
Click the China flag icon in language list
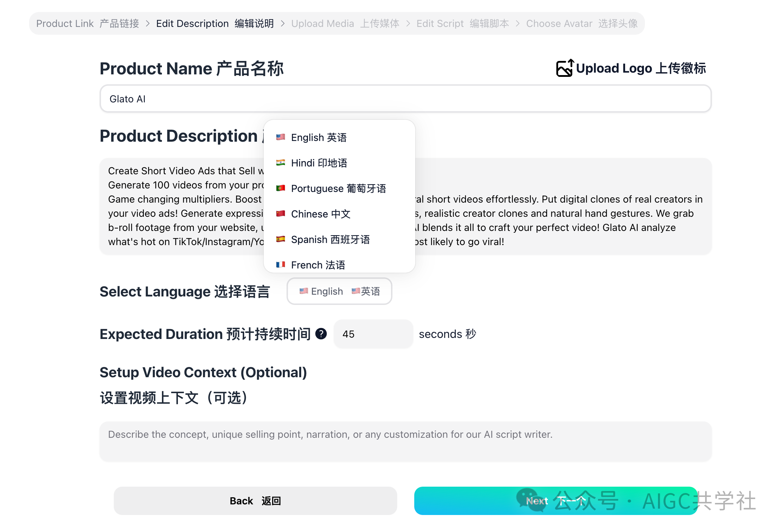281,214
